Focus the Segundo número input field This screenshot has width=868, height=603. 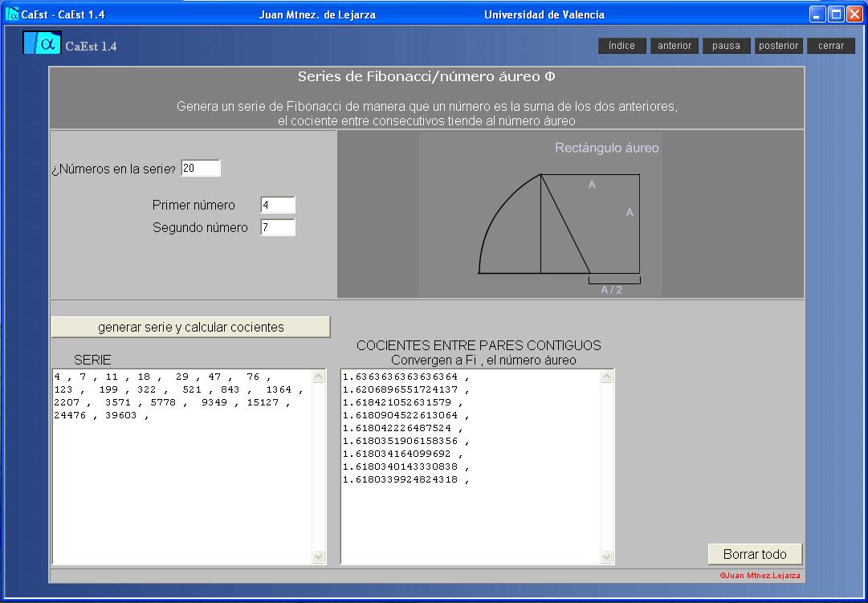point(278,227)
